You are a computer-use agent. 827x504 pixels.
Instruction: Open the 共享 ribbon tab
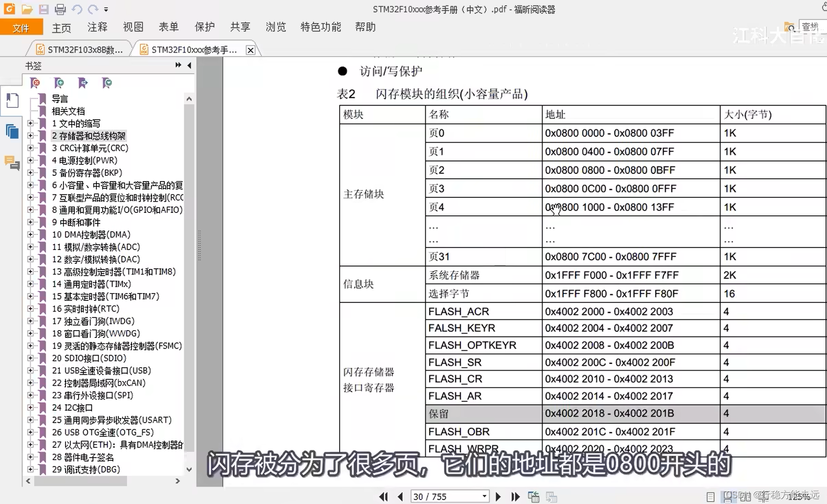pos(240,27)
